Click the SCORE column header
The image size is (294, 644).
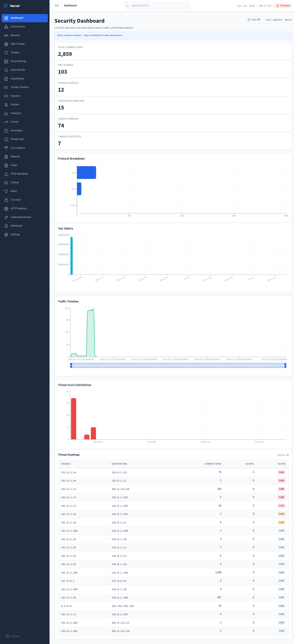(281, 464)
